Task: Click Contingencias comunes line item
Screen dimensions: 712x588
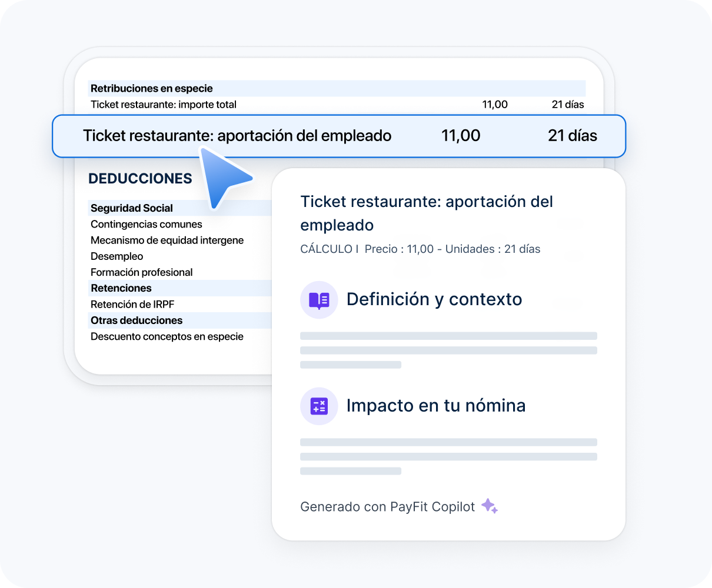Action: point(147,224)
